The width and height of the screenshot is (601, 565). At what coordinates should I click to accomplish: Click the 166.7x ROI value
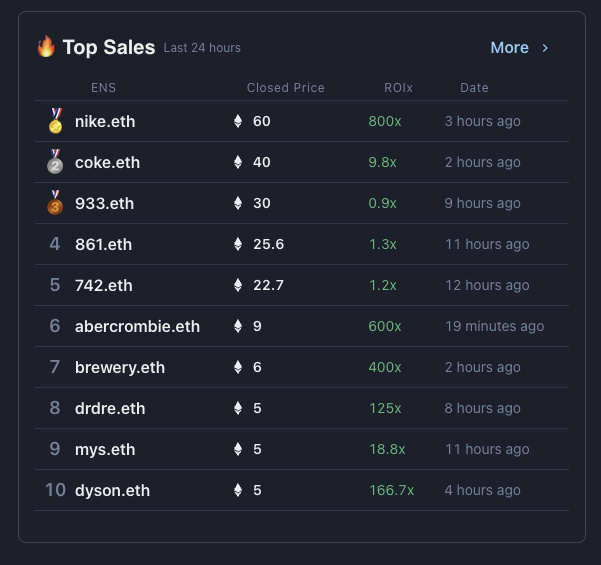click(391, 491)
